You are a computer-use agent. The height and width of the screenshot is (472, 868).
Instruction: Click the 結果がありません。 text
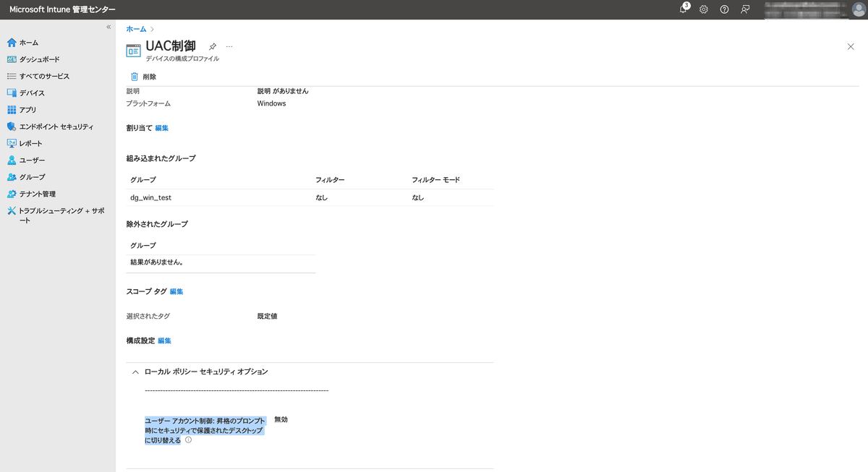point(157,262)
